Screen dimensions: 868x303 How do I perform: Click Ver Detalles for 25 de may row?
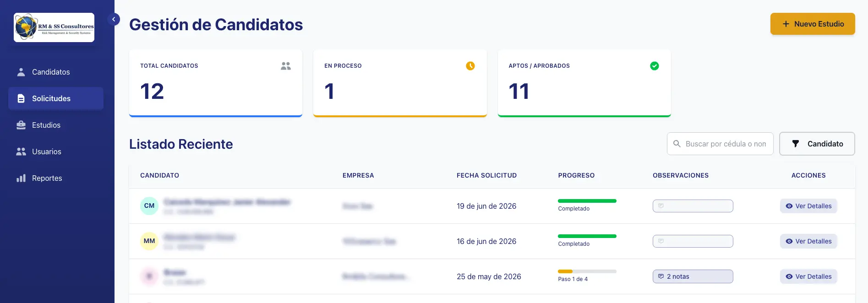tap(808, 276)
